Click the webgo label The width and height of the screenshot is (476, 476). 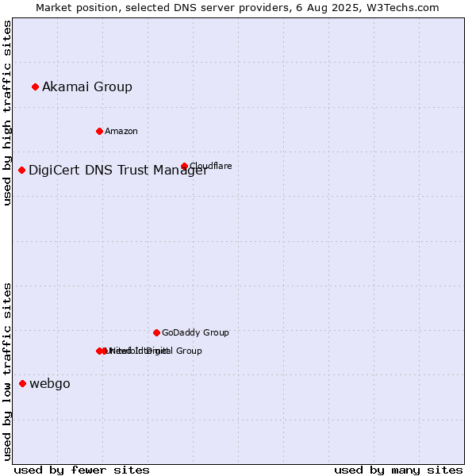click(50, 384)
